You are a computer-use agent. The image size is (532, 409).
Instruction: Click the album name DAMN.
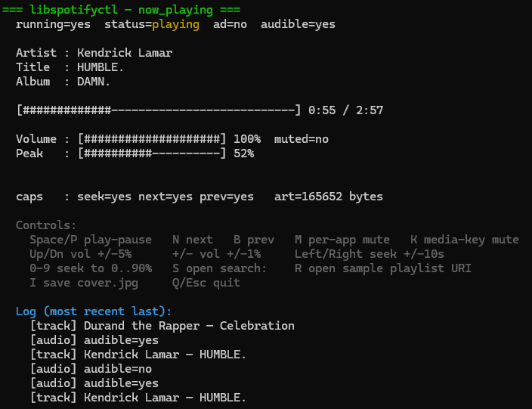pyautogui.click(x=94, y=82)
